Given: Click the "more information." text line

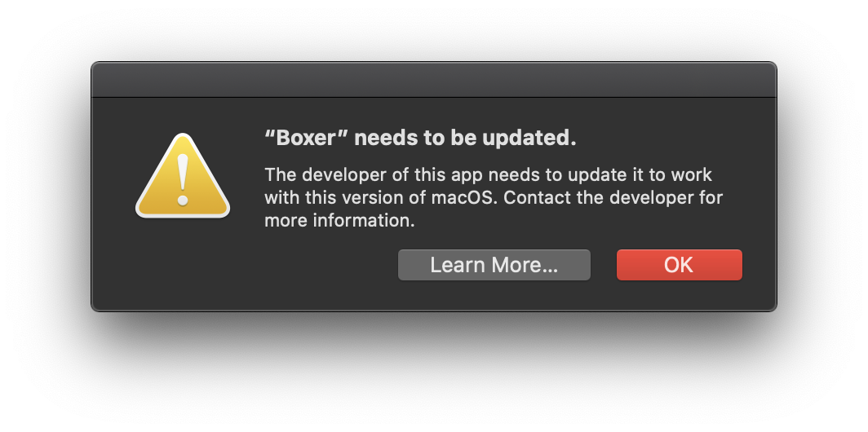Looking at the screenshot, I should [339, 220].
